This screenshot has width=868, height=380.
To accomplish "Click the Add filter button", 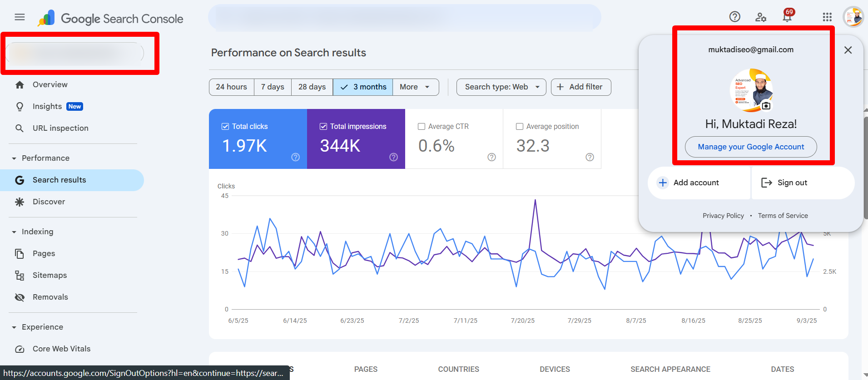I will 581,87.
